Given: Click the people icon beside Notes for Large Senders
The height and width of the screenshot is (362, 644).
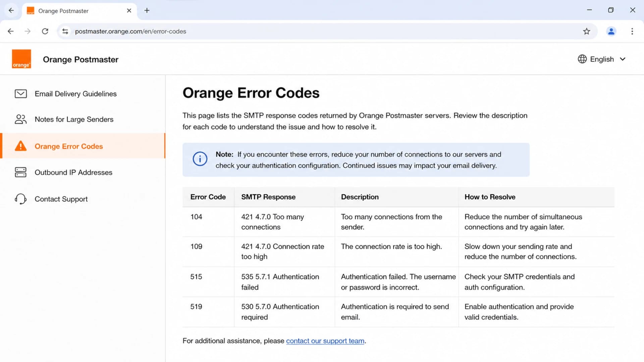Looking at the screenshot, I should [x=21, y=119].
